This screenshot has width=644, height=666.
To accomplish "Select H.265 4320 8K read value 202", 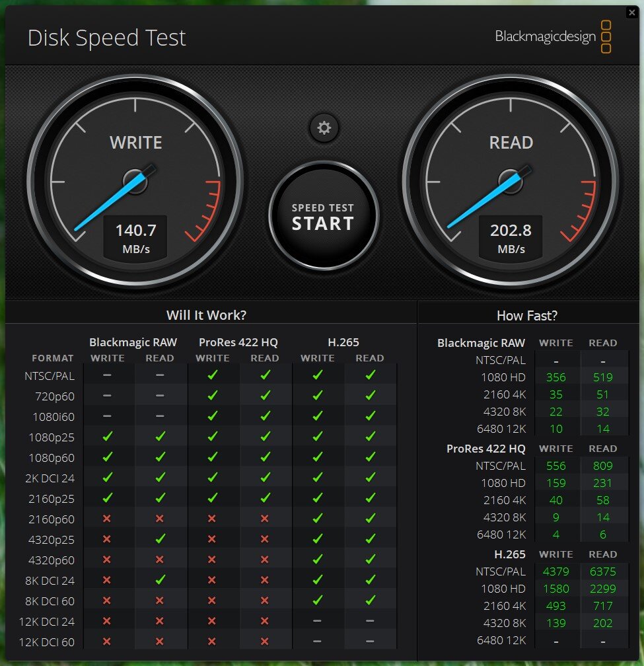I will 603,623.
